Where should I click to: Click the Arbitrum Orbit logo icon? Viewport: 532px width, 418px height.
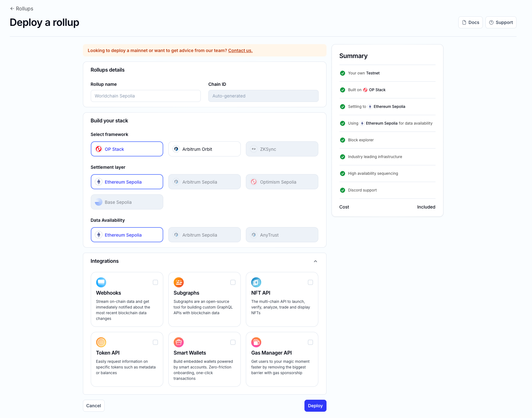176,149
